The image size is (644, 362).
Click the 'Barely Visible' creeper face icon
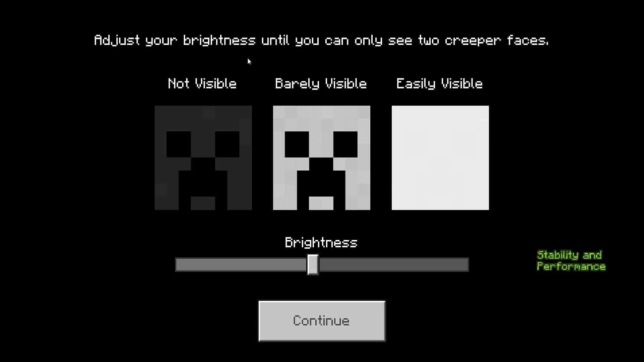[322, 158]
